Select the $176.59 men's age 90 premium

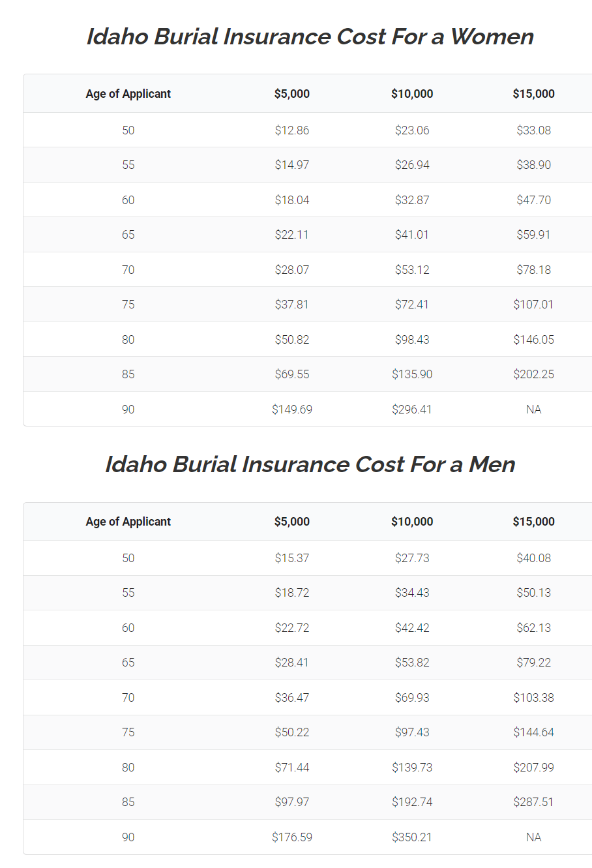(292, 837)
